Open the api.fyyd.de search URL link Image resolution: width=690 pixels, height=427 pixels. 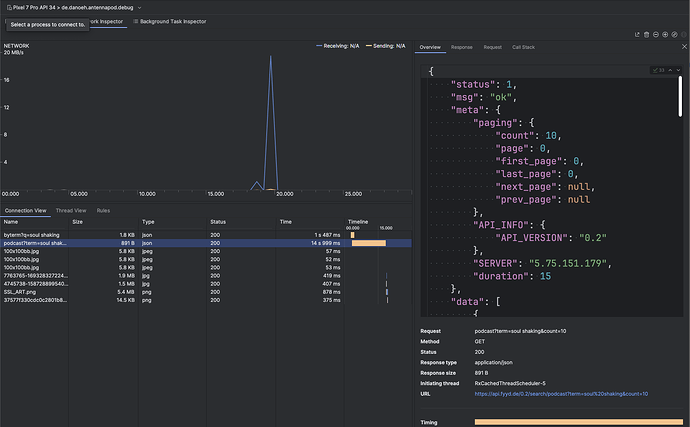(561, 394)
